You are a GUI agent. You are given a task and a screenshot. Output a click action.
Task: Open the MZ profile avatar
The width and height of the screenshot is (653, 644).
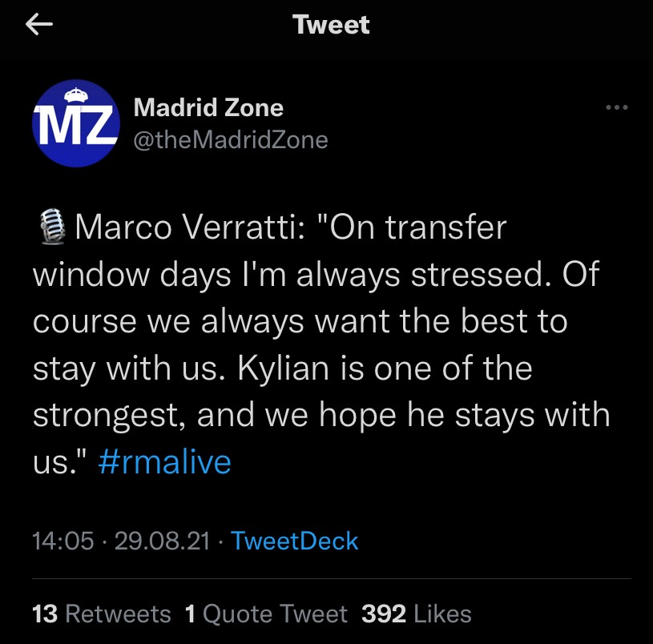tap(76, 123)
